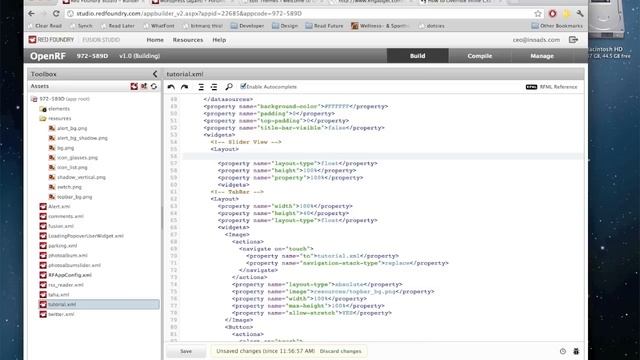Viewport: 640px width, 360px height.
Task: Click the 'Slider View' comment line in code
Action: (x=246, y=142)
